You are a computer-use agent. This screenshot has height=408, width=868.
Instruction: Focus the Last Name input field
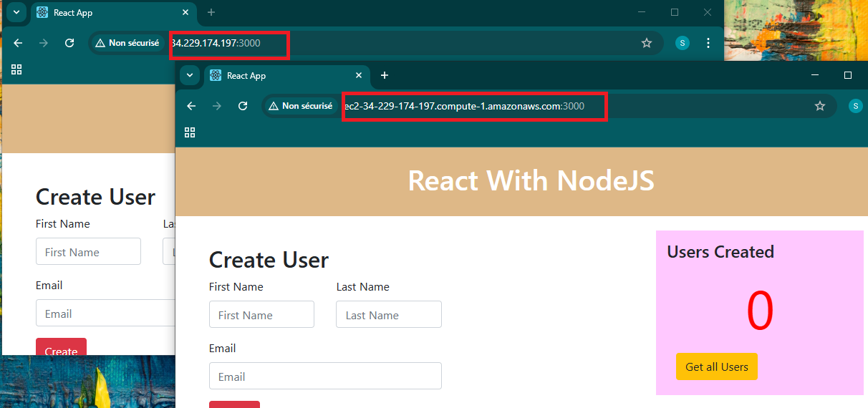click(x=389, y=315)
